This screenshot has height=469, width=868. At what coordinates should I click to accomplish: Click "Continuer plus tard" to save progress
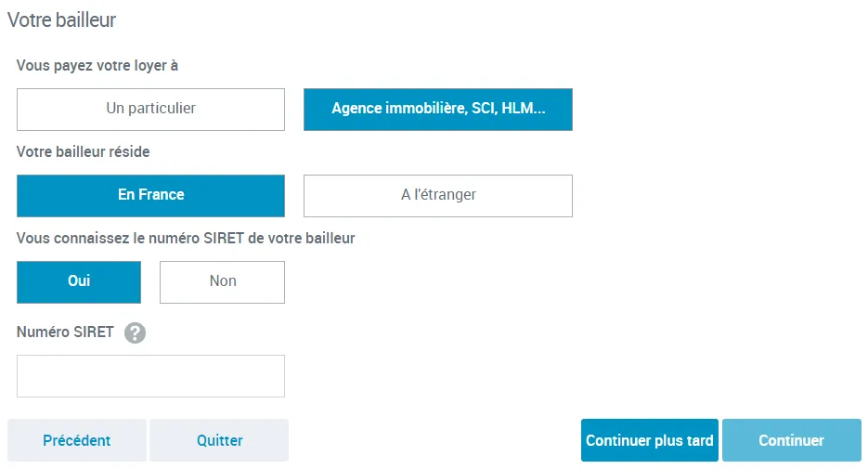[x=650, y=440]
